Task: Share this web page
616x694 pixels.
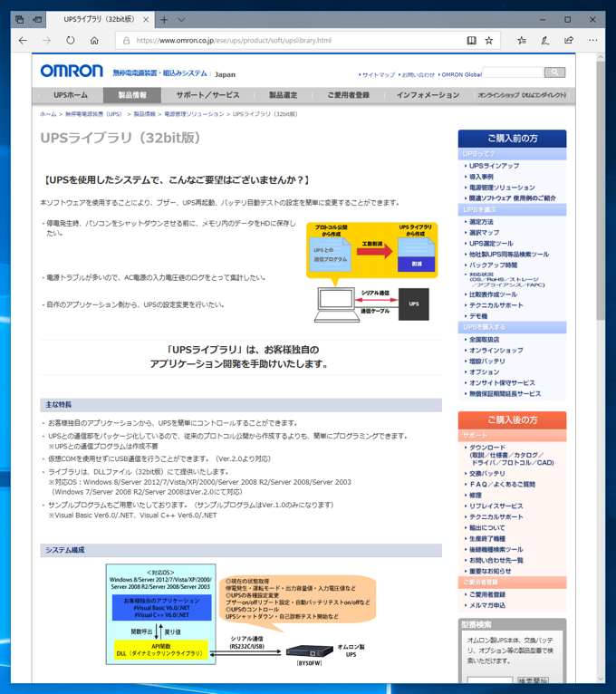Action: tap(569, 40)
